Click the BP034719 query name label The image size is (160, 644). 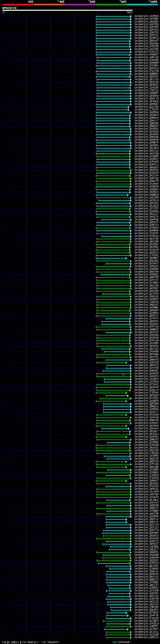pyautogui.click(x=9, y=8)
